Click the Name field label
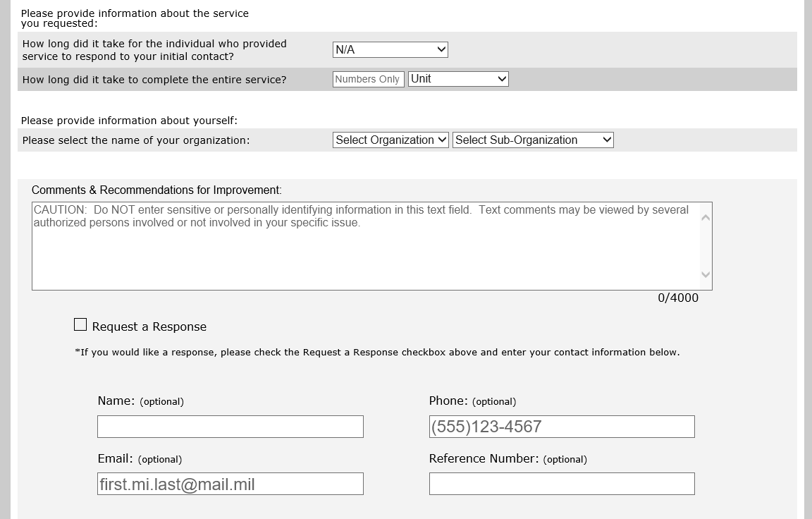Screen dimensions: 812x519 [140, 401]
